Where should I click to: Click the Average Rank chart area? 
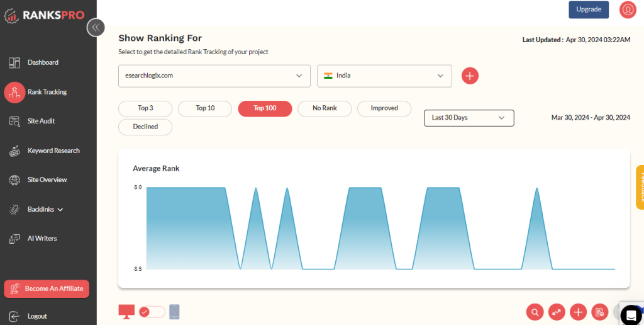point(380,229)
